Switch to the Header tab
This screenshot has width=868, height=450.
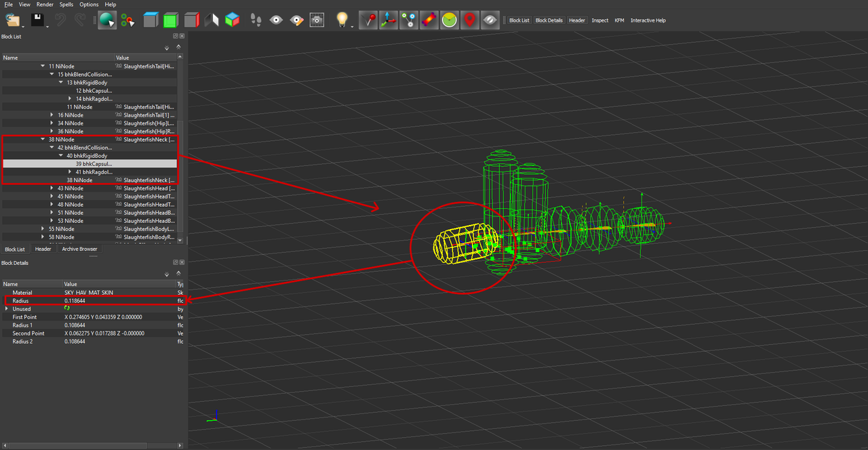click(43, 249)
